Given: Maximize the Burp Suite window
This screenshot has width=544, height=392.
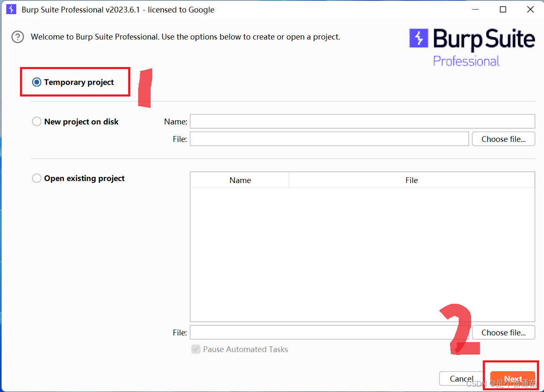Looking at the screenshot, I should coord(503,10).
